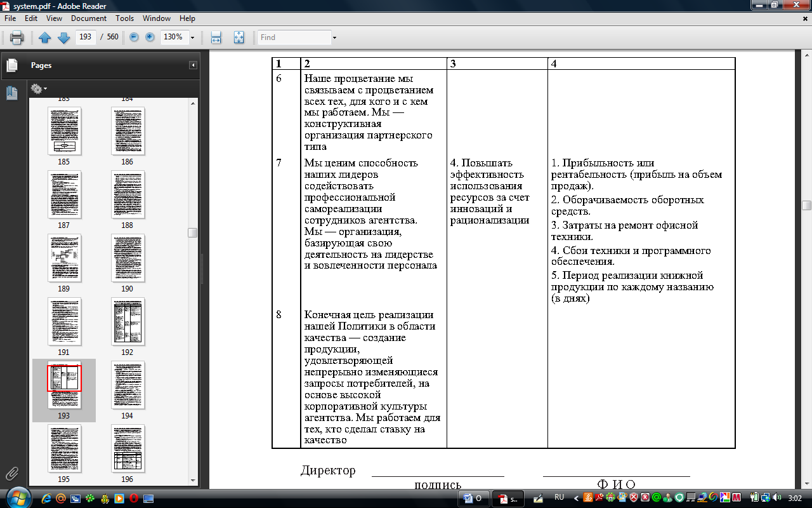The image size is (812, 508).
Task: Select page 192 thumbnail
Action: 128,321
